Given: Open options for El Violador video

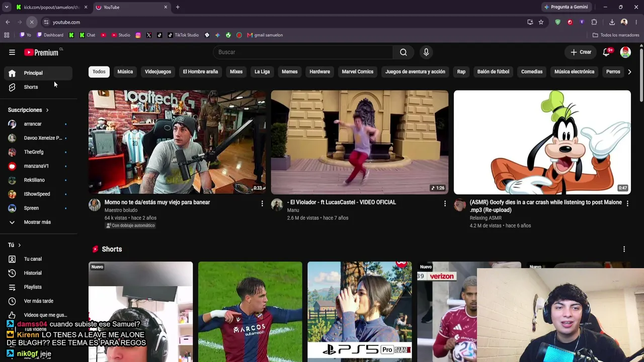Looking at the screenshot, I should tap(445, 203).
